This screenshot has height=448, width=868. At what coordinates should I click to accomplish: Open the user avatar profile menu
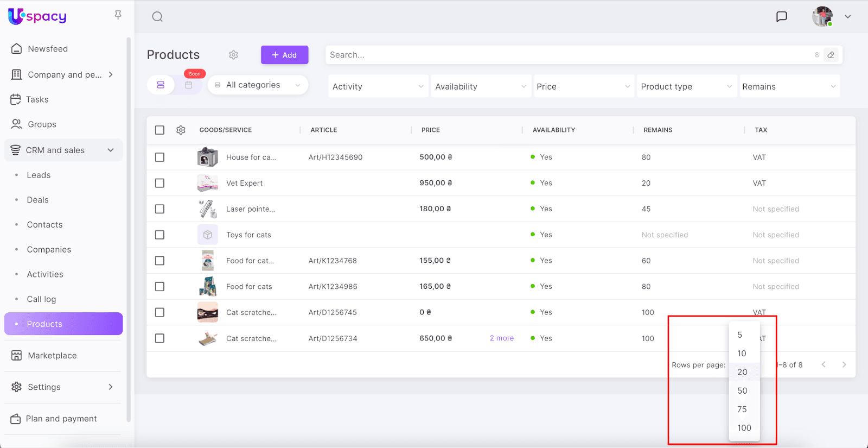(x=822, y=17)
